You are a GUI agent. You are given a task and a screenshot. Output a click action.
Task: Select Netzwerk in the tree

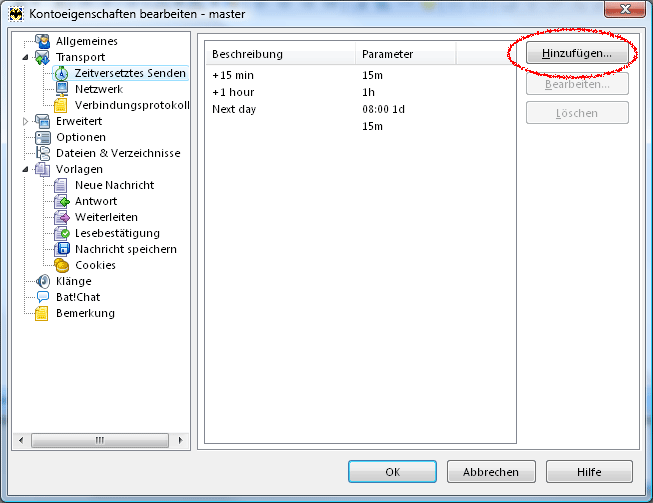(x=99, y=89)
